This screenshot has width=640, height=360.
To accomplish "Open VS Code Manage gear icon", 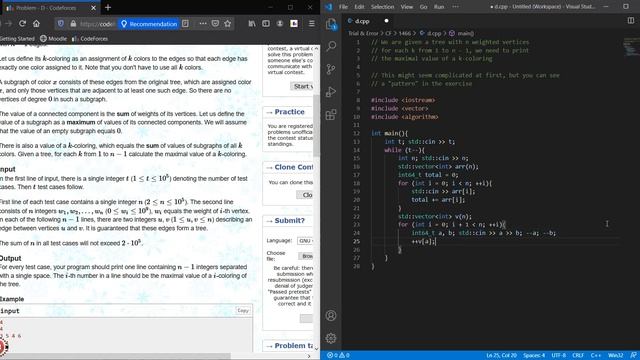I will tap(331, 338).
